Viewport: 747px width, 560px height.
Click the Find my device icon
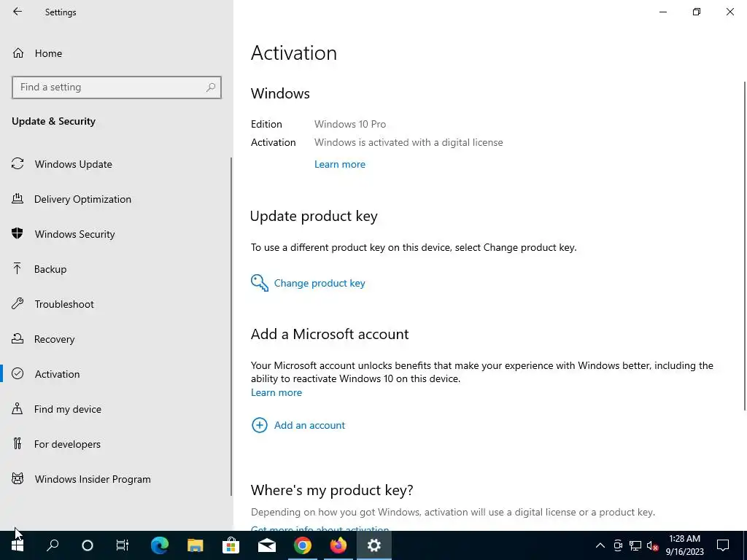click(x=18, y=408)
